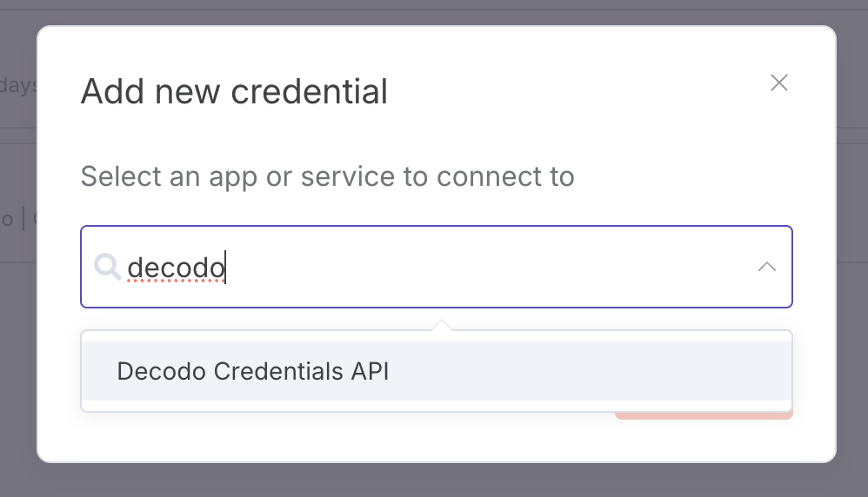Click the empty right side of the Decodo row
Screen dimensions: 868x497
tap(652, 371)
